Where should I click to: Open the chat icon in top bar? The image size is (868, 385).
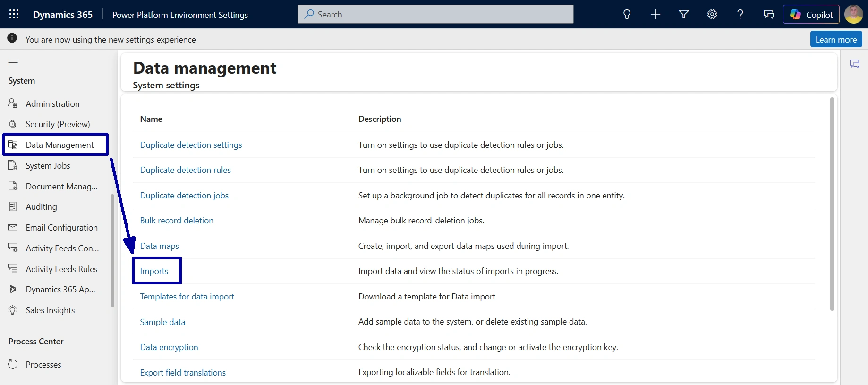click(x=768, y=14)
